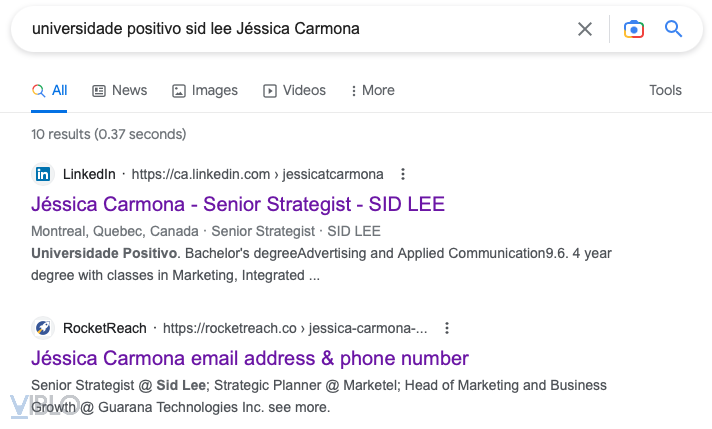Open Jéssica Carmona email address & phone link

point(250,358)
